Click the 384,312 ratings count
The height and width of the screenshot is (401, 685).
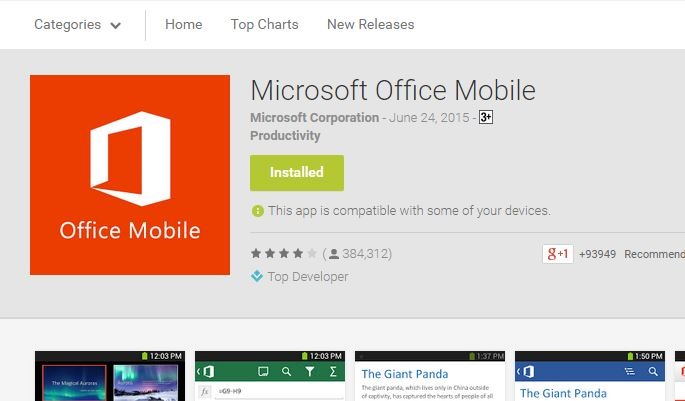coord(366,254)
